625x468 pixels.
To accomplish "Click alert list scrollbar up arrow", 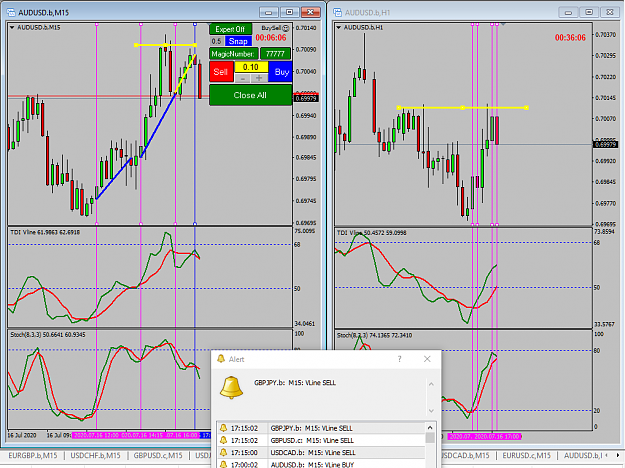I will (x=430, y=428).
